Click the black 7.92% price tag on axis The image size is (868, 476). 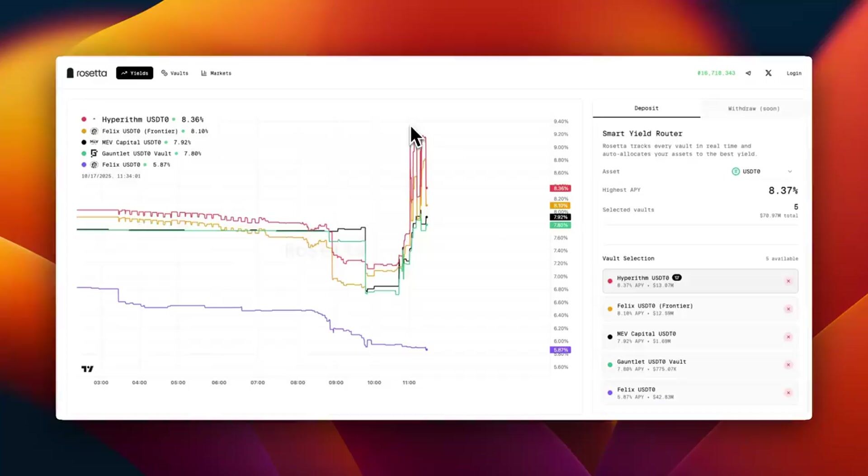[x=561, y=217]
